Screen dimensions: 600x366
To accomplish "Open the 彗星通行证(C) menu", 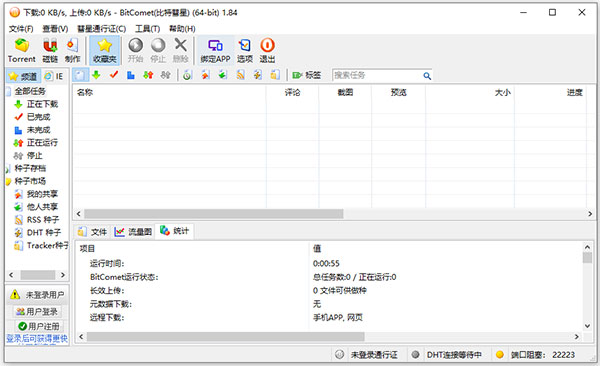I will point(101,29).
